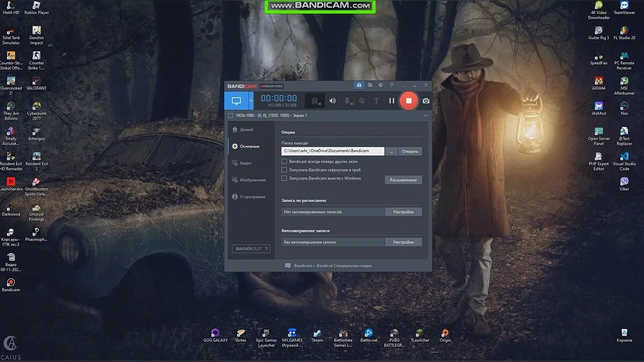The height and width of the screenshot is (362, 644).
Task: Click the text overlay T icon
Action: (x=376, y=100)
